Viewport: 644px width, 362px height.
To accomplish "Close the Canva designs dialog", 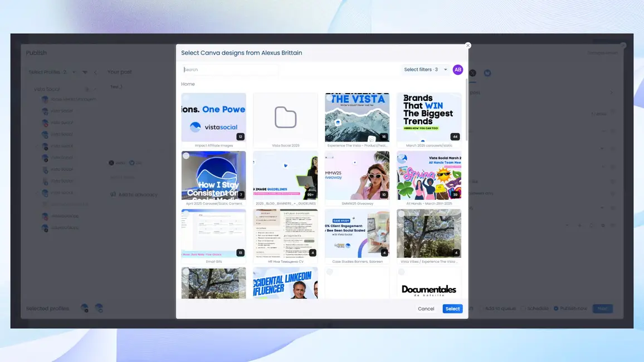I will [x=468, y=46].
